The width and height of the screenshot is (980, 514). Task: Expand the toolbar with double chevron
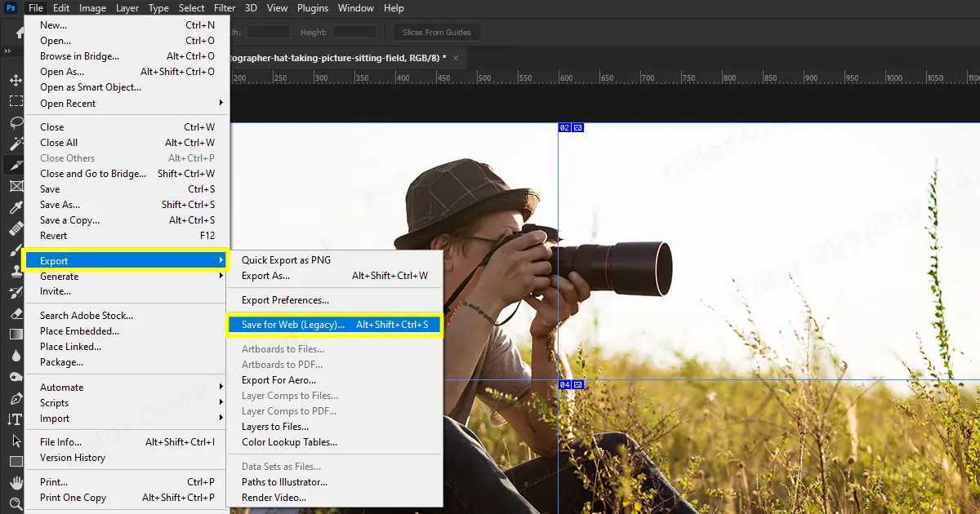(7, 51)
